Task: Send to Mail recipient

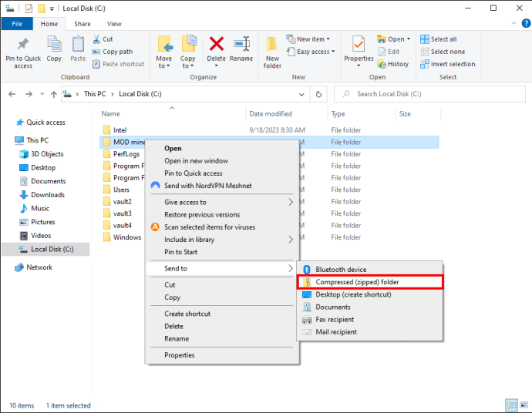Action: 370,332
